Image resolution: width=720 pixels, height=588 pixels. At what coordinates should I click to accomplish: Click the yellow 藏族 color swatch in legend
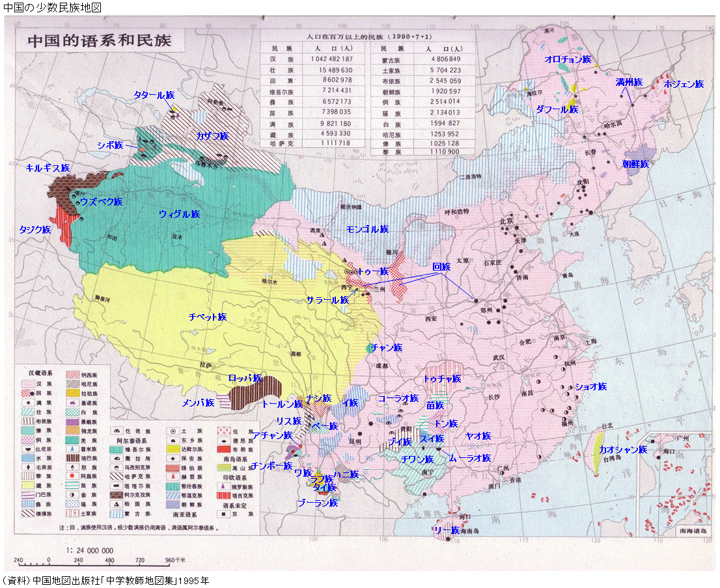(x=27, y=485)
